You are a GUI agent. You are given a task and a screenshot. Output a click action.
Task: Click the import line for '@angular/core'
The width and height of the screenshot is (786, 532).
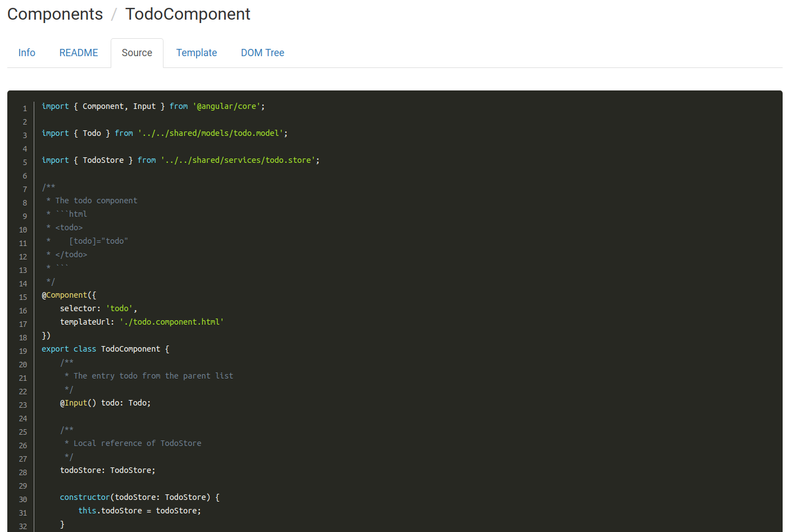153,106
